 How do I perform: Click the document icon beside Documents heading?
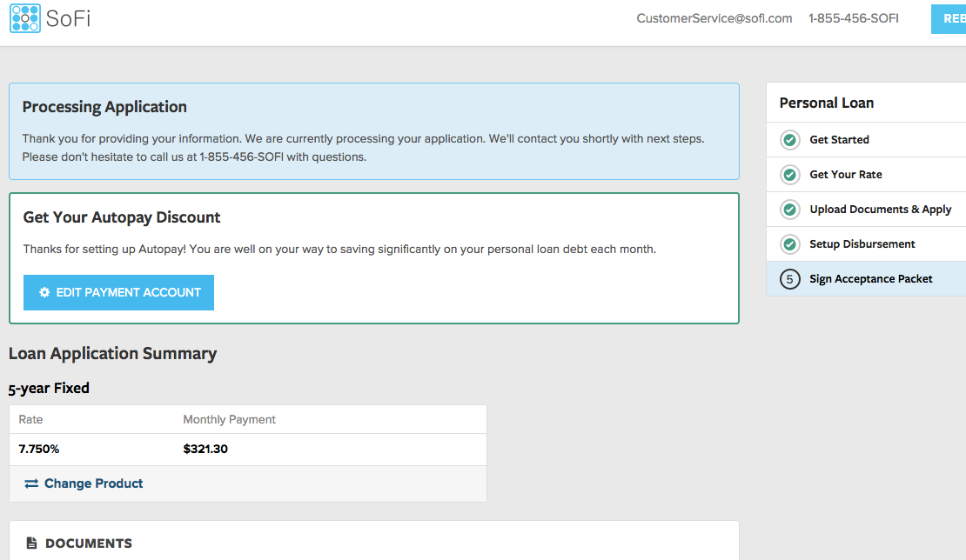point(31,543)
